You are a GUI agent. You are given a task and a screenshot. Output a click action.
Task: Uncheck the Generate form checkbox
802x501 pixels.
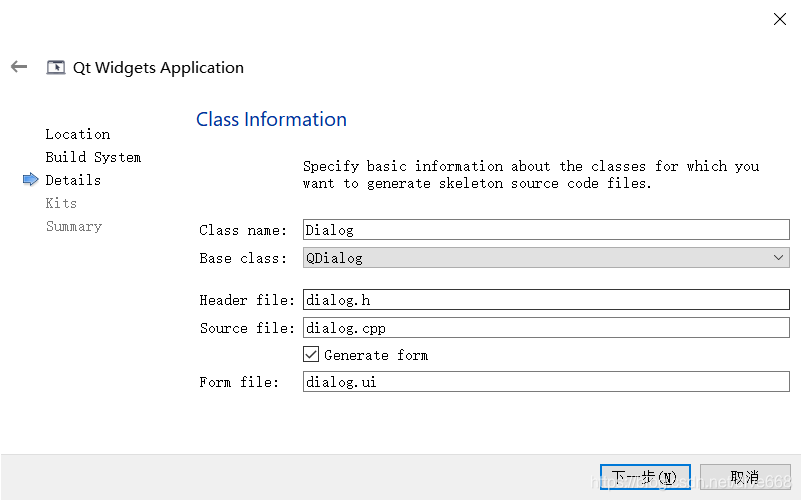(x=311, y=354)
